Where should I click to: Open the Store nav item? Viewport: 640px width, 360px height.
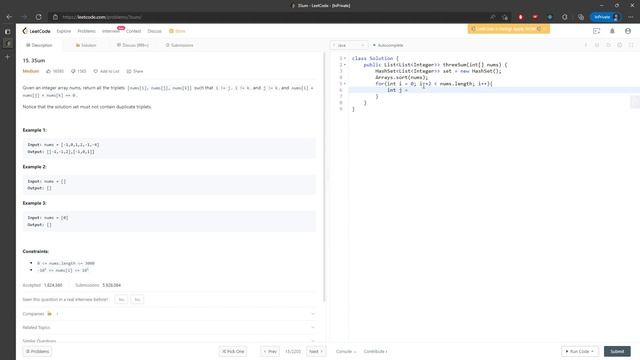point(178,31)
